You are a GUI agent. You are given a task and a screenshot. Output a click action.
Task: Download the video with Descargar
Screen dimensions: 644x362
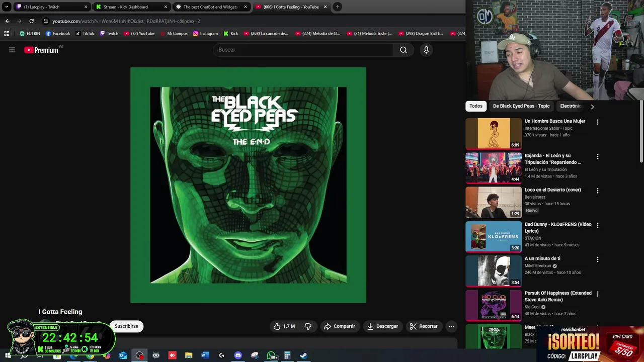pos(382,326)
